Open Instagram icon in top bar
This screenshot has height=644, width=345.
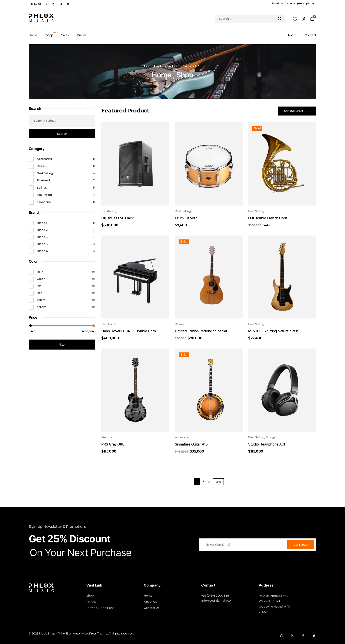pos(46,4)
